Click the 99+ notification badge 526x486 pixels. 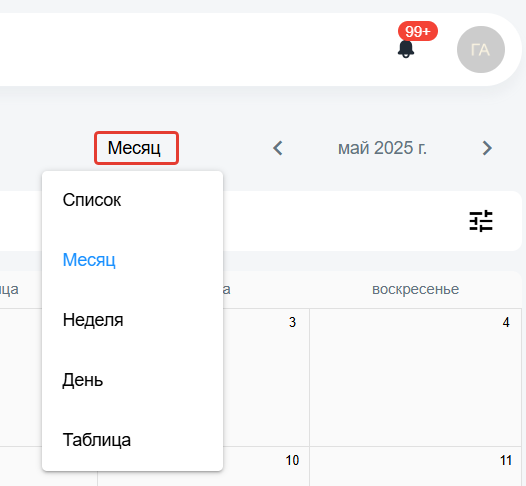(x=418, y=32)
